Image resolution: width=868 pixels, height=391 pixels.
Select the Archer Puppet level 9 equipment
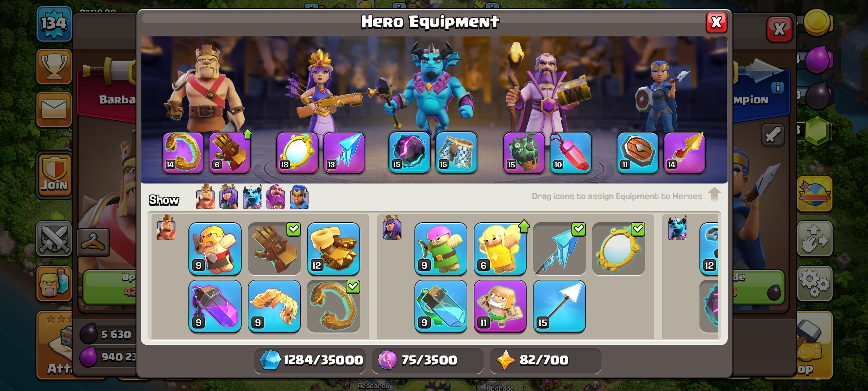pos(441,249)
